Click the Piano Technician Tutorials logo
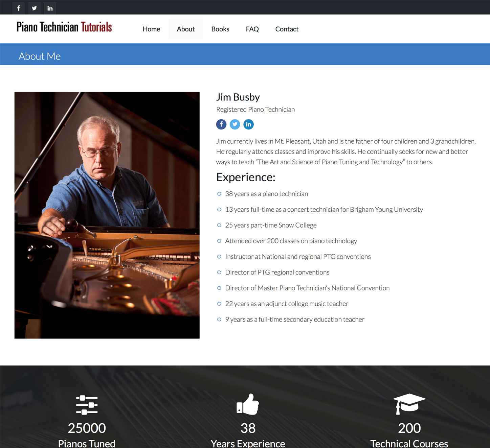The image size is (490, 448). pos(64,27)
